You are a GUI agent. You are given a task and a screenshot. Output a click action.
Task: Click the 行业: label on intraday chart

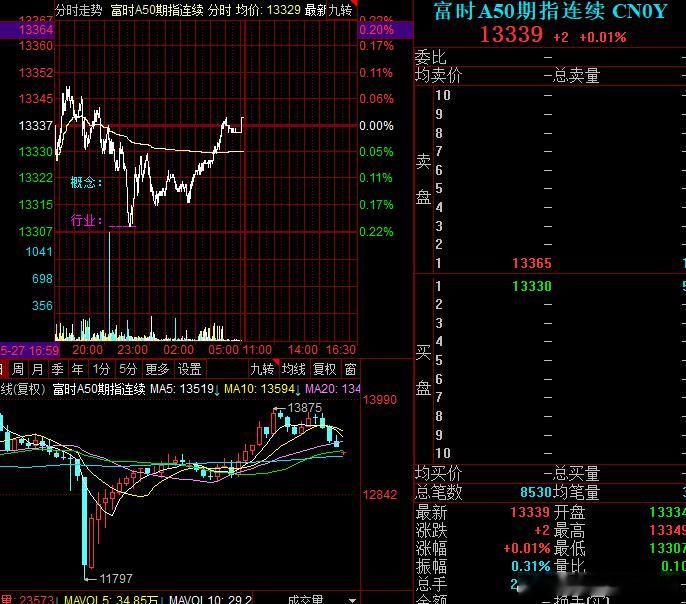pos(87,220)
